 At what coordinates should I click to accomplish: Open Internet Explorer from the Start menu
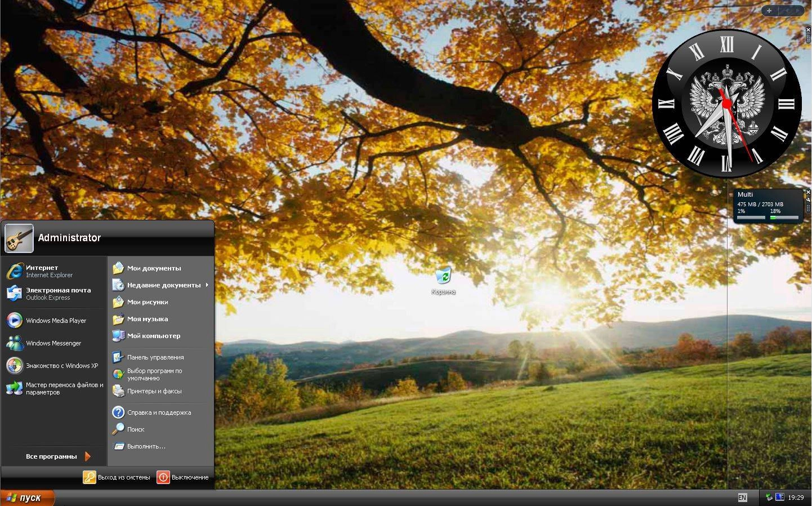[54, 271]
